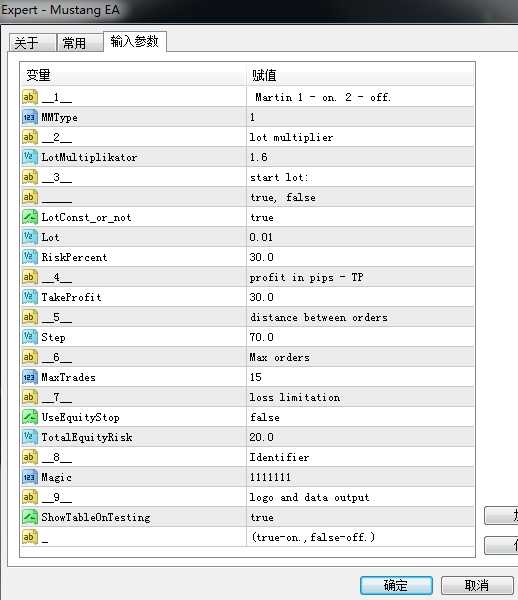Confirm settings with the 确定 button
This screenshot has width=518, height=600.
click(x=396, y=585)
